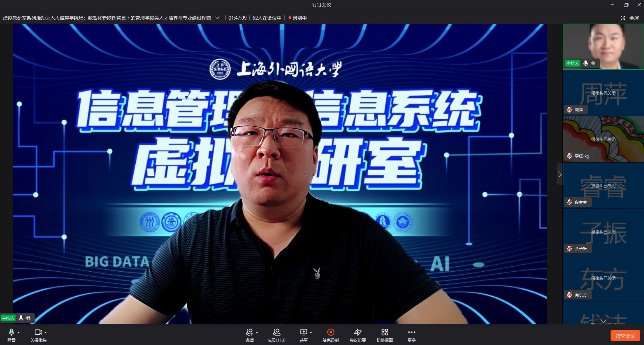
Task: Mute the microphone in bottom toolbar
Action: click(11, 332)
